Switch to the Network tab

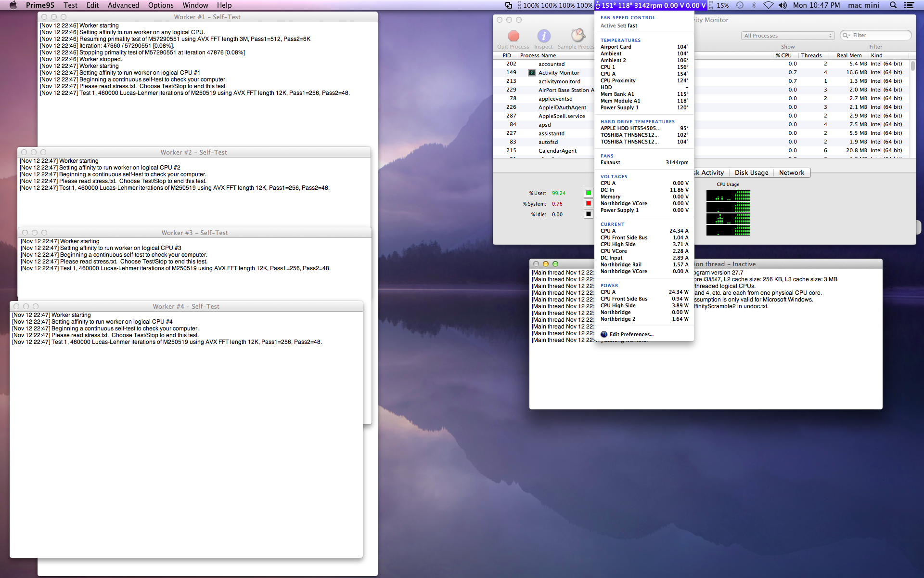pos(791,173)
